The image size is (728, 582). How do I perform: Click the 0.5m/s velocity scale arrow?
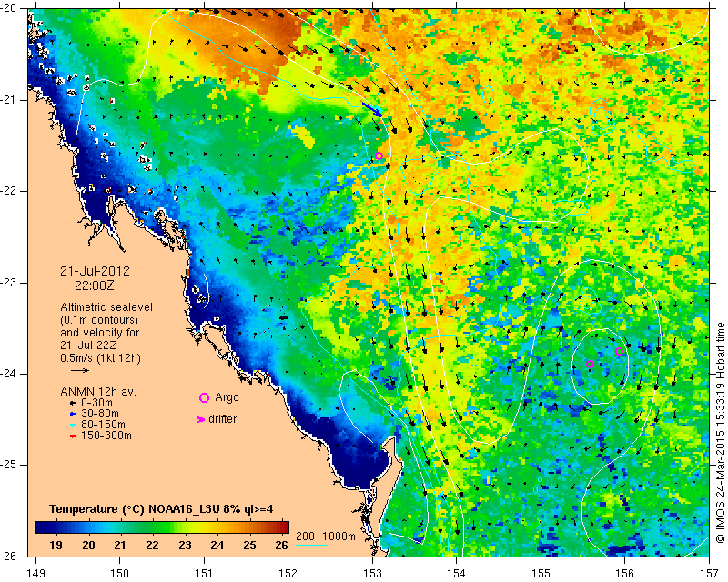click(80, 370)
